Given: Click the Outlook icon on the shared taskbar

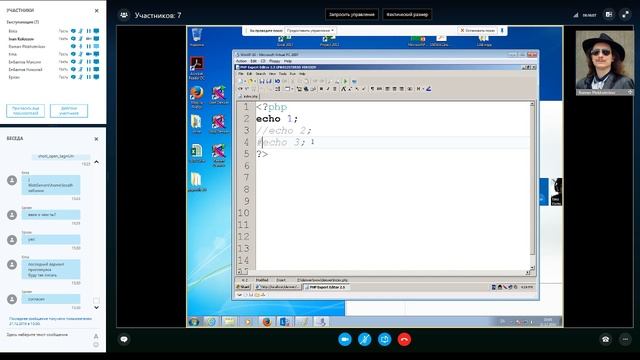Looking at the screenshot, I should 284,322.
